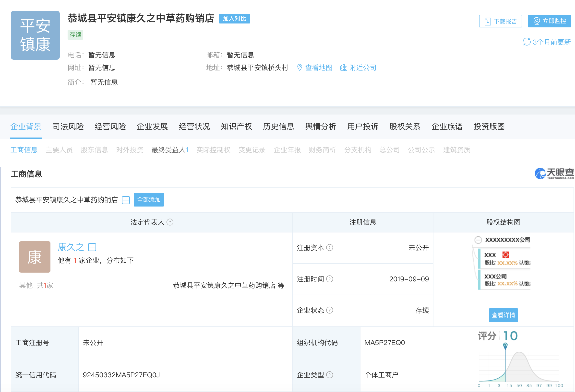Select the 主要人员 sub-tab
Viewport: 575px width, 392px height.
click(x=59, y=150)
